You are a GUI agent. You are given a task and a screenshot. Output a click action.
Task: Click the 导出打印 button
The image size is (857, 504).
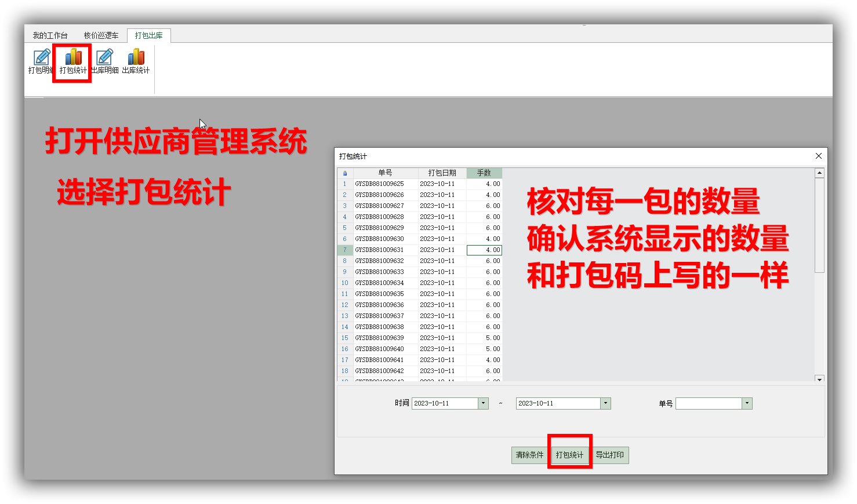click(609, 455)
